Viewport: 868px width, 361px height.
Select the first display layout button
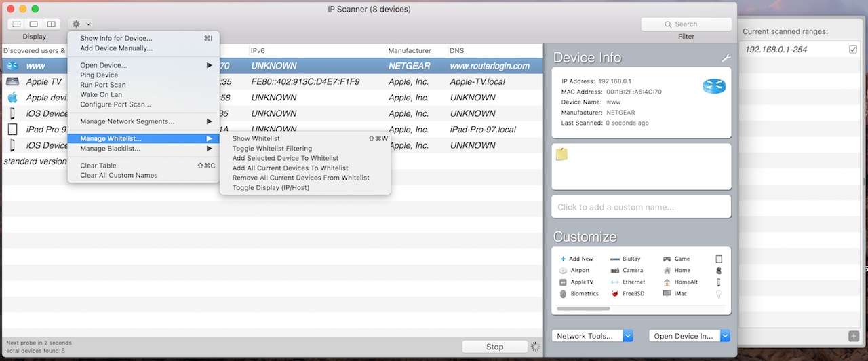pos(17,24)
